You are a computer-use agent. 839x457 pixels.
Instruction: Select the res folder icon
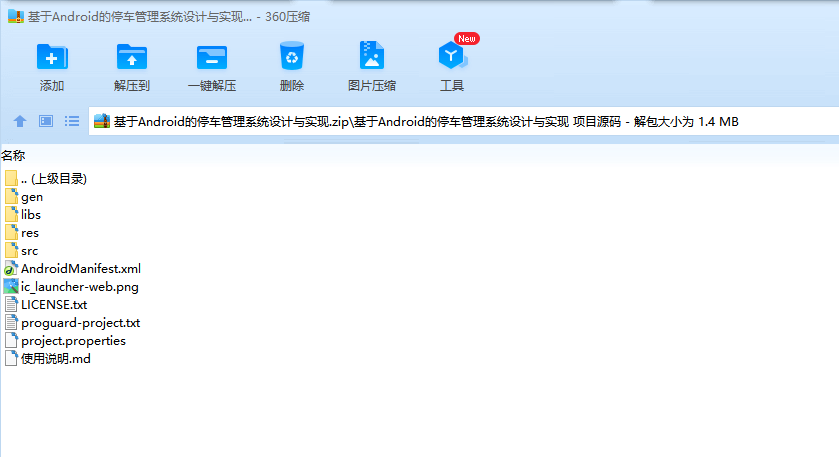click(11, 233)
